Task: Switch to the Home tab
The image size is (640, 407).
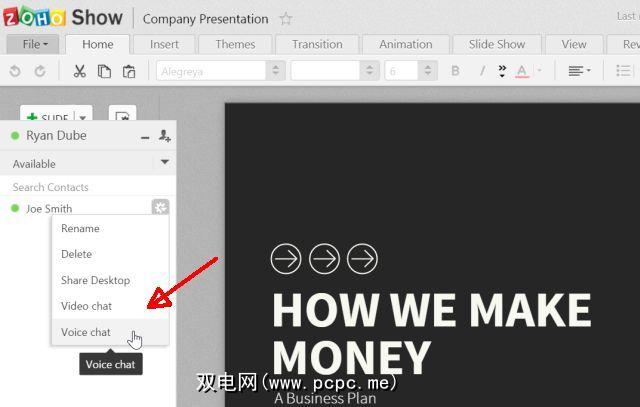Action: click(x=98, y=44)
